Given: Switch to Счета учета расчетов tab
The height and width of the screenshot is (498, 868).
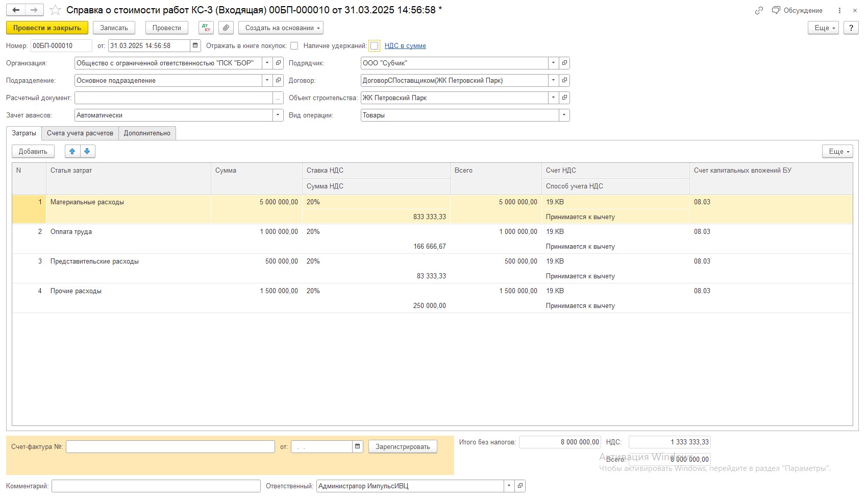Looking at the screenshot, I should pyautogui.click(x=80, y=133).
